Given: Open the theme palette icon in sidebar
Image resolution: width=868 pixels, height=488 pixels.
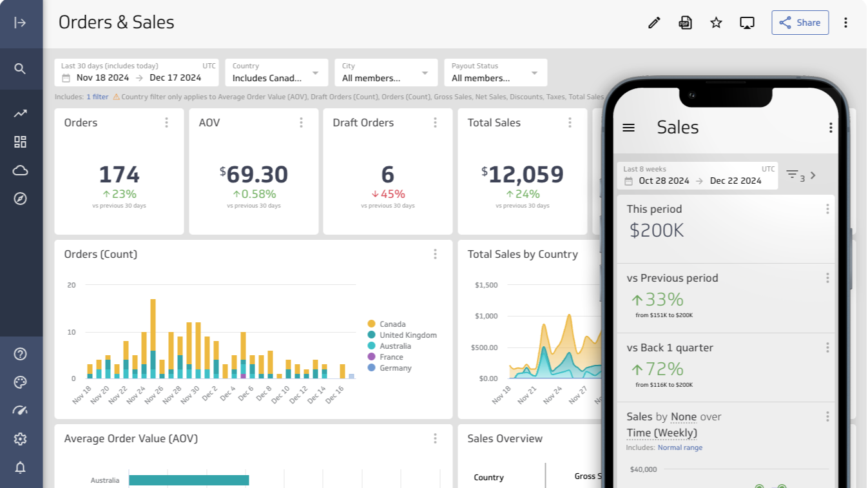Looking at the screenshot, I should pyautogui.click(x=20, y=382).
